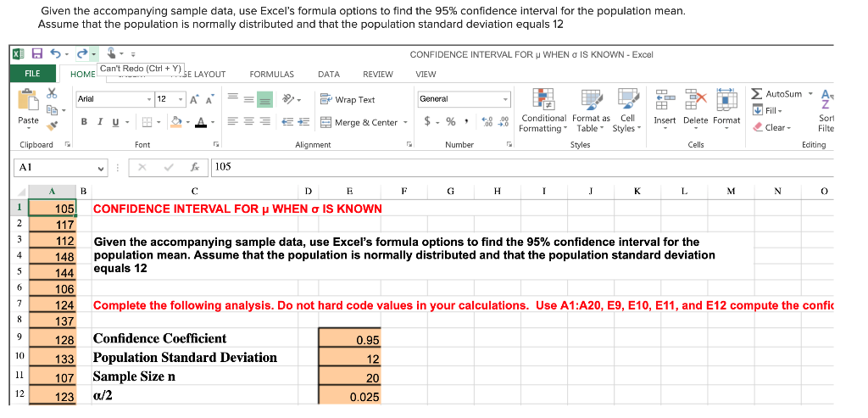Screen dimensions: 868x418
Task: Open Conditional Formatting menu
Action: [543, 111]
